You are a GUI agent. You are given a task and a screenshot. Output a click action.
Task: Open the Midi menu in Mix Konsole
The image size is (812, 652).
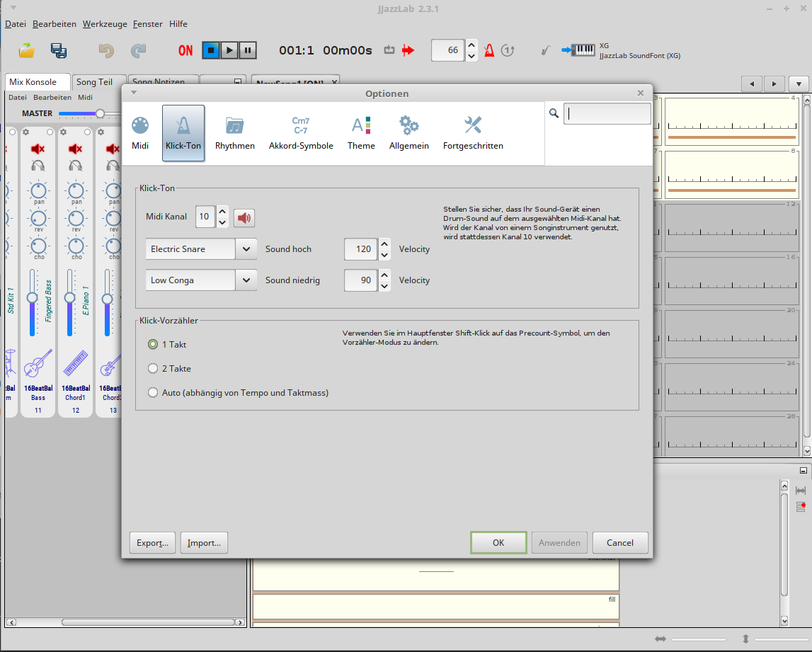[x=85, y=98]
